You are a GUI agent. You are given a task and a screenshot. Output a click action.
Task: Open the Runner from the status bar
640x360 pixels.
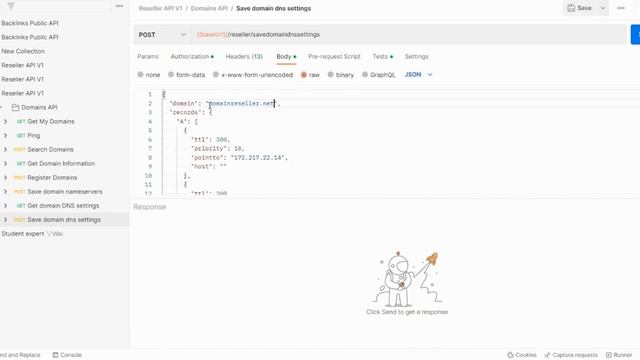pos(619,355)
